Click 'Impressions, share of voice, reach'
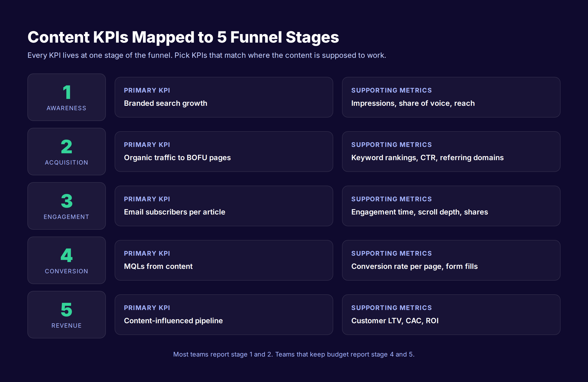 [x=413, y=103]
